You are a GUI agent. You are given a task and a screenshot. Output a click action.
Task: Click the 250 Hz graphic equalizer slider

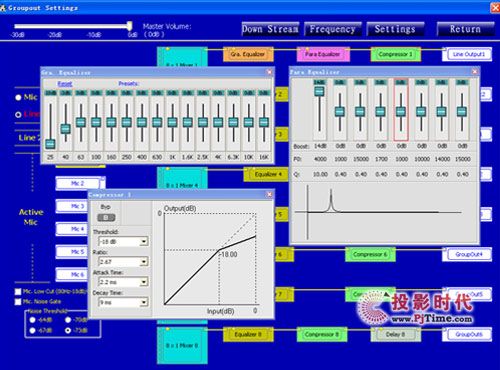127,122
